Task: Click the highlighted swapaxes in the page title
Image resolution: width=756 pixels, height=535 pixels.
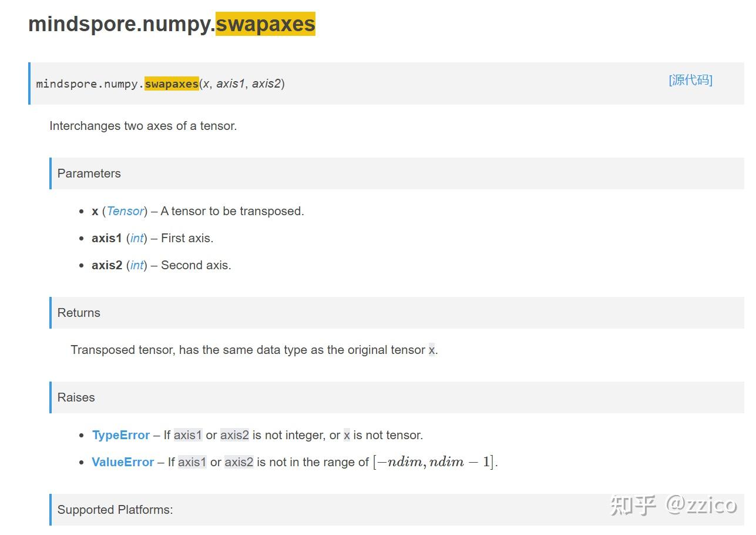Action: point(266,24)
